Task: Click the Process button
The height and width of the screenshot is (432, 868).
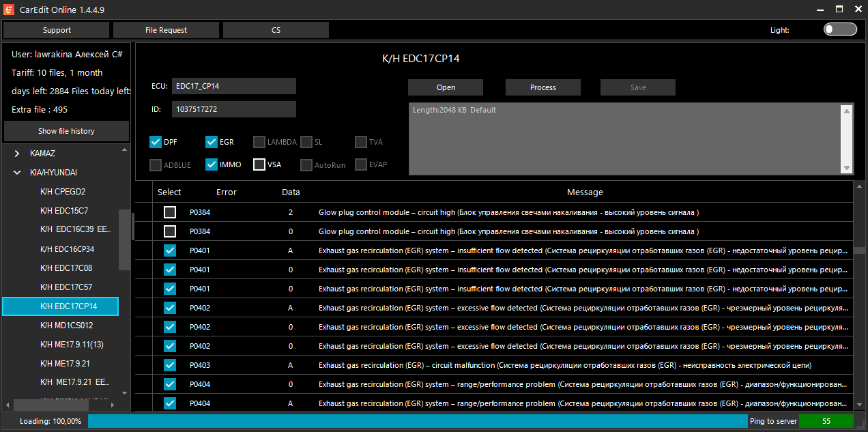Action: click(543, 87)
